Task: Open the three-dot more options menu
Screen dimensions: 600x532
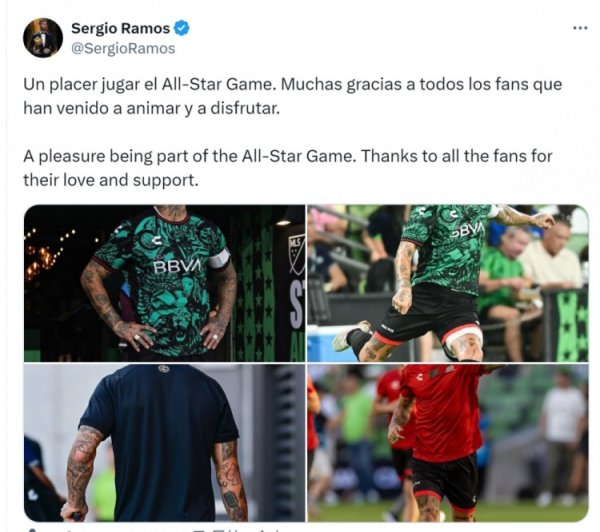Action: tap(580, 28)
